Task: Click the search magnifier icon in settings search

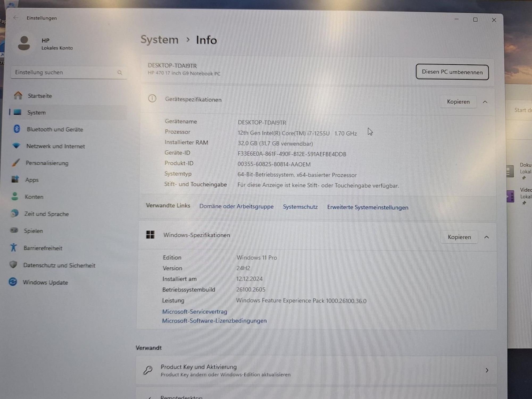Action: click(x=120, y=73)
